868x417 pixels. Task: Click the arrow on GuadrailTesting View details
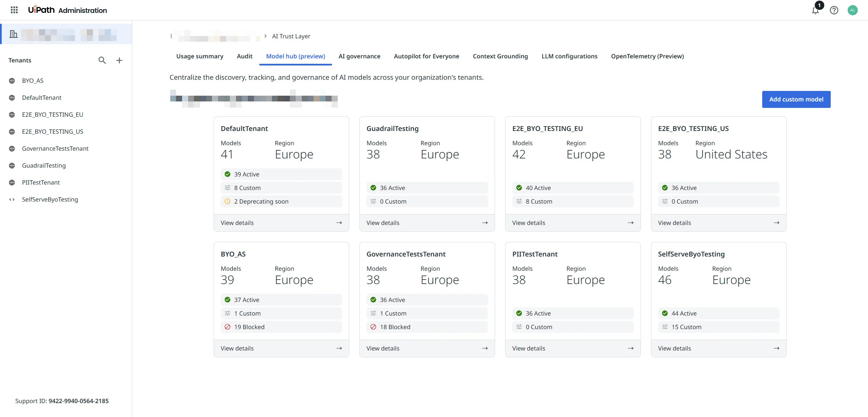[485, 223]
